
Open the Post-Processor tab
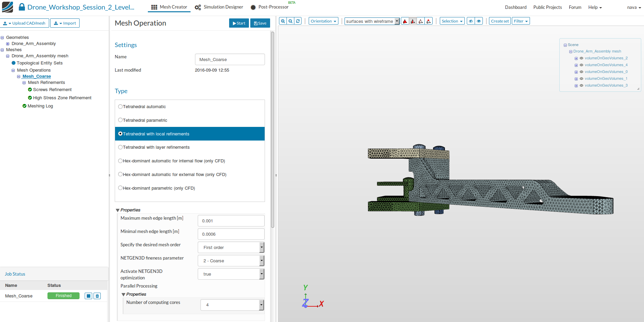[269, 7]
